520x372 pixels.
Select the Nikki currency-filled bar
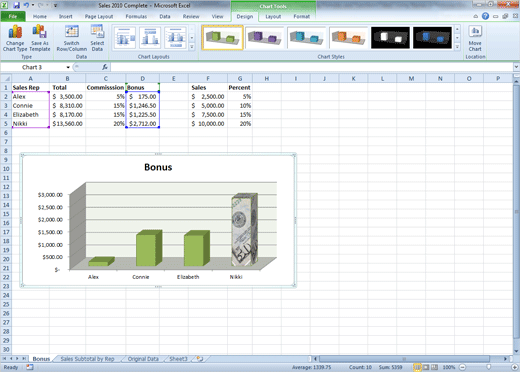244,230
